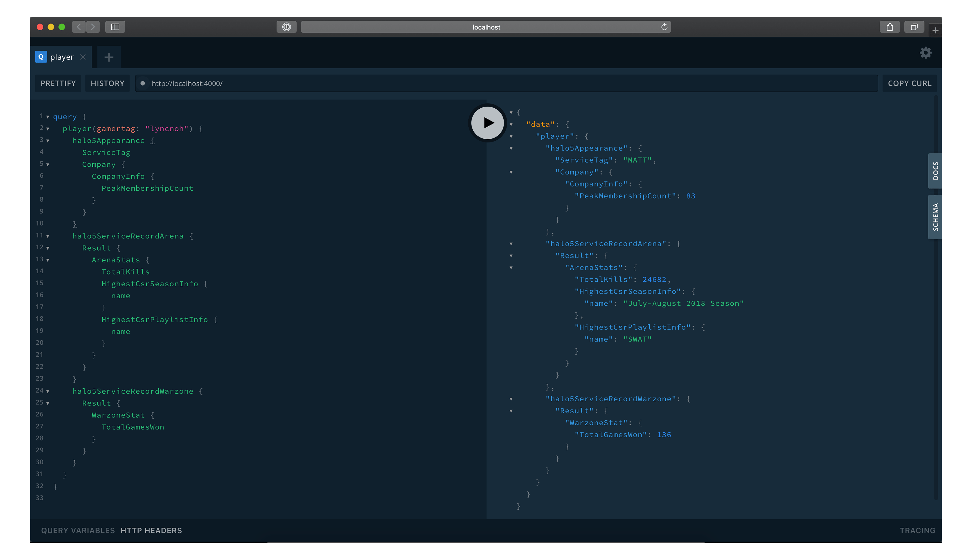
Task: Click the 1Password extension icon
Action: pos(286,27)
